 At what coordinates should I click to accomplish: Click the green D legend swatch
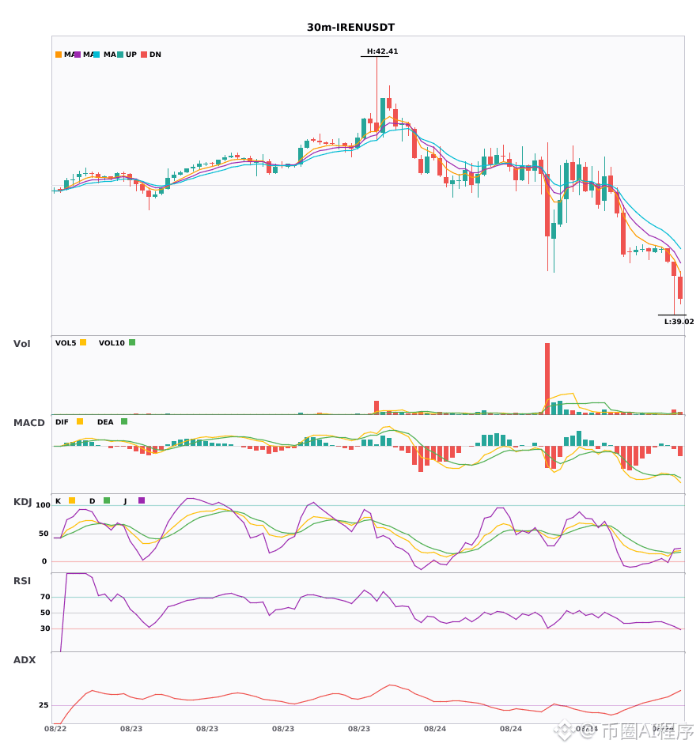(107, 500)
